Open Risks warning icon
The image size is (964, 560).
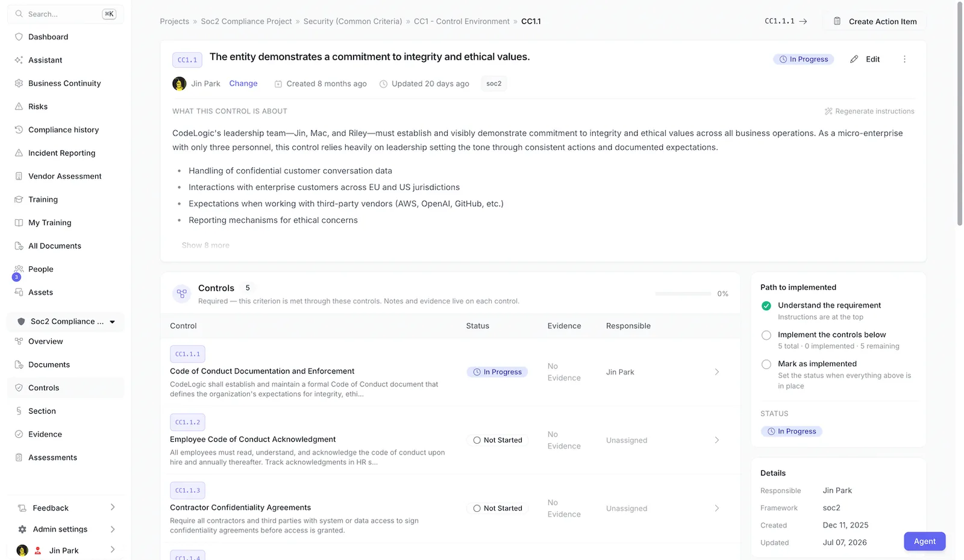click(x=19, y=107)
